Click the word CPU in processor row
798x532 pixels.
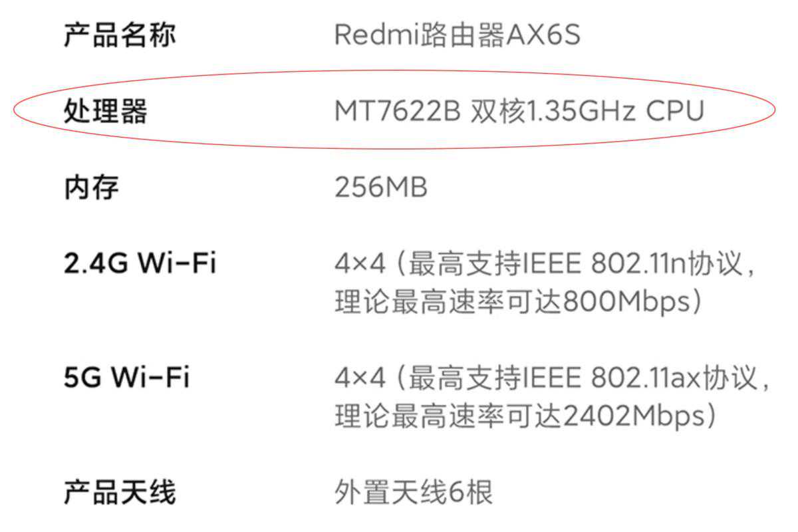tap(674, 111)
